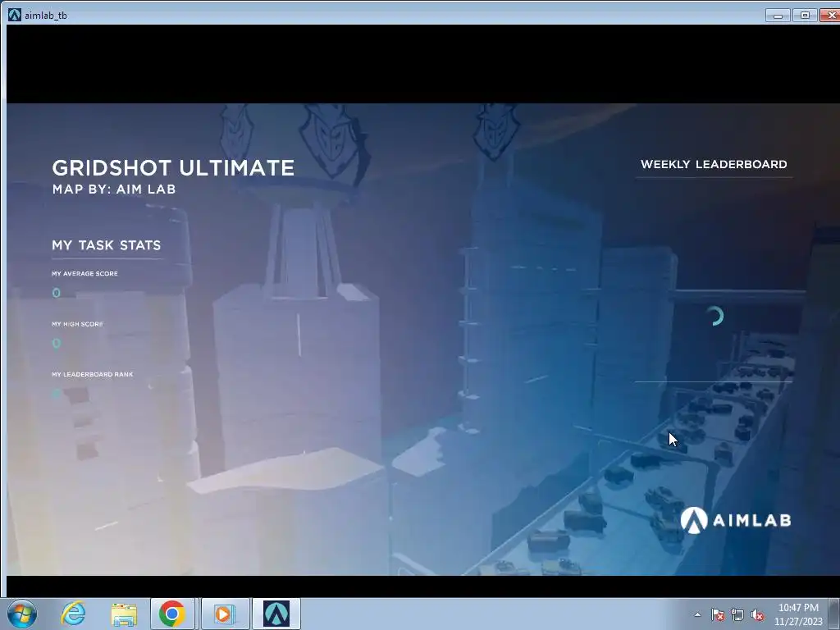Screen dimensions: 840x630
Task: Click the average score value 0
Action: [x=57, y=293]
